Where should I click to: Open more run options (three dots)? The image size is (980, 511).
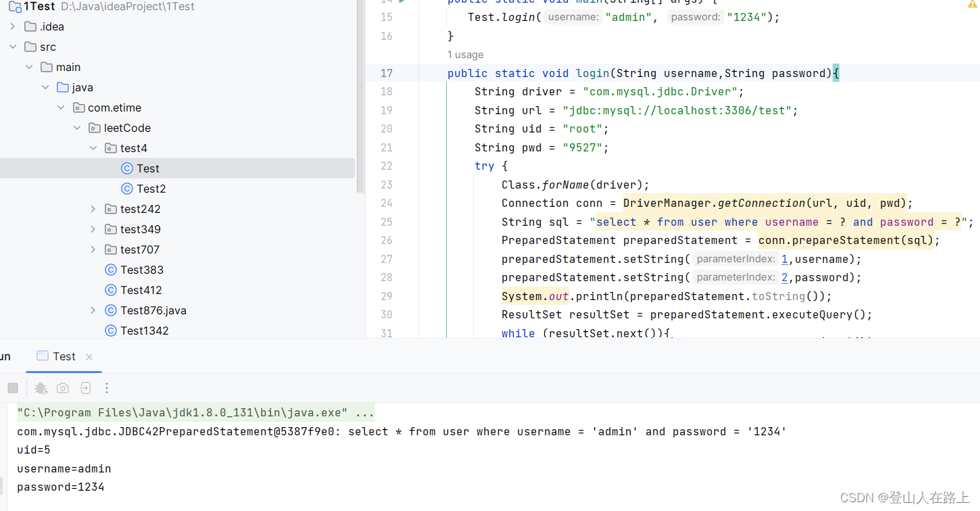coord(107,388)
